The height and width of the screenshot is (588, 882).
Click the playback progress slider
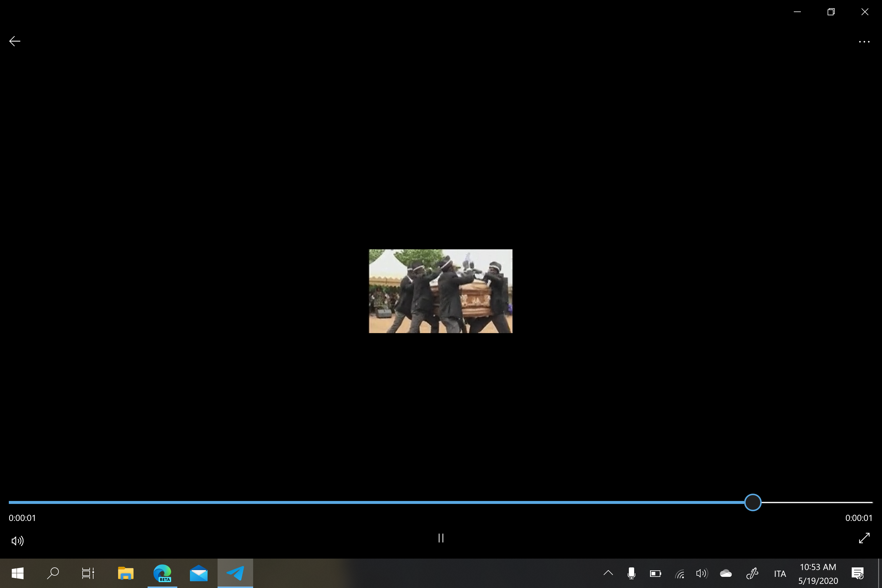point(753,502)
